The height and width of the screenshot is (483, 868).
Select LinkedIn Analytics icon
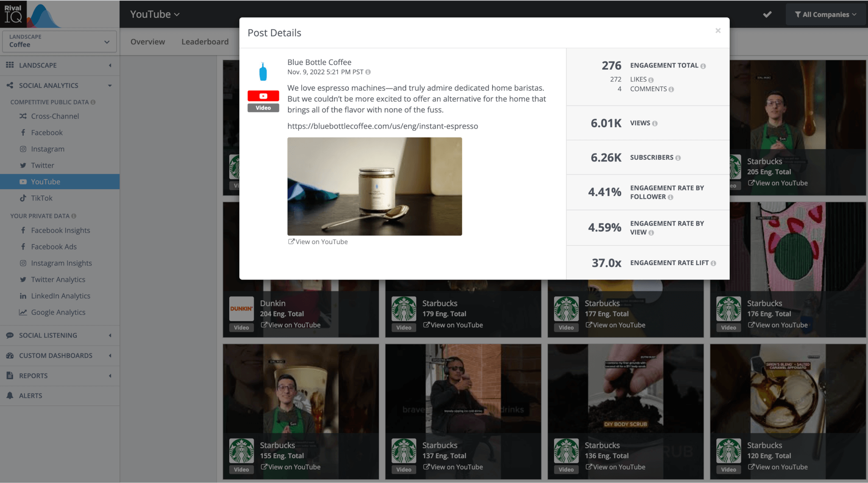coord(23,296)
